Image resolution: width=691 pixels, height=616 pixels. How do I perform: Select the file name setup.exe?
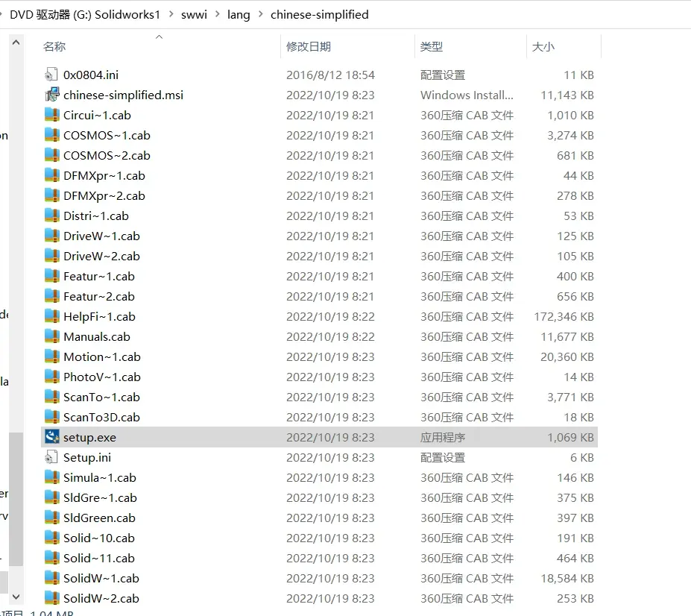pyautogui.click(x=90, y=438)
